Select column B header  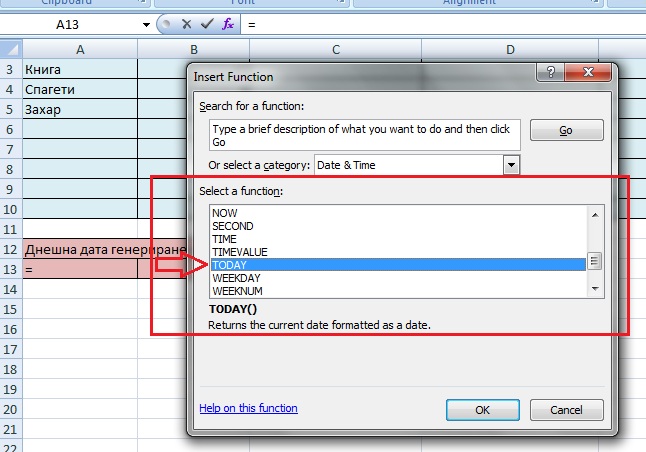[194, 49]
